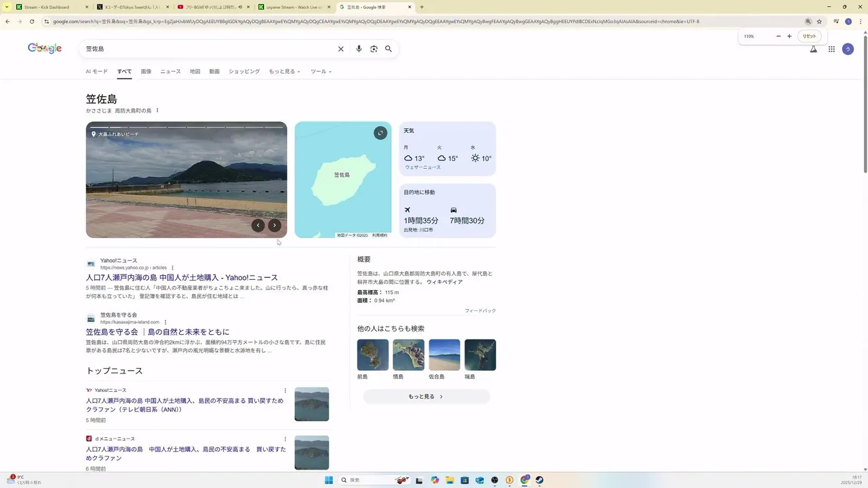Select the ニュース search tab

170,71
